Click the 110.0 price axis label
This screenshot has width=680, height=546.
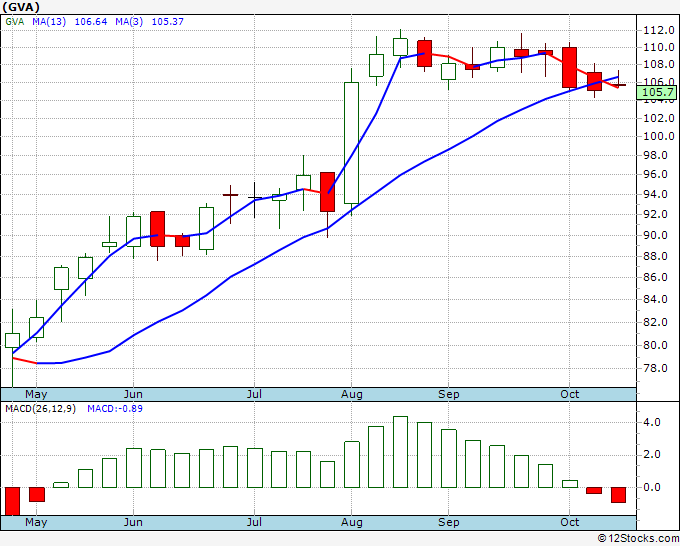point(659,47)
